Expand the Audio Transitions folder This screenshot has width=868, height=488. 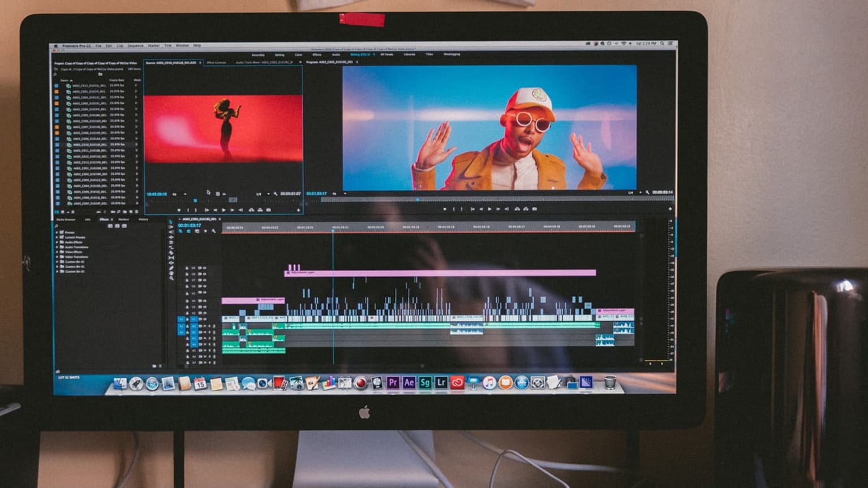click(57, 247)
